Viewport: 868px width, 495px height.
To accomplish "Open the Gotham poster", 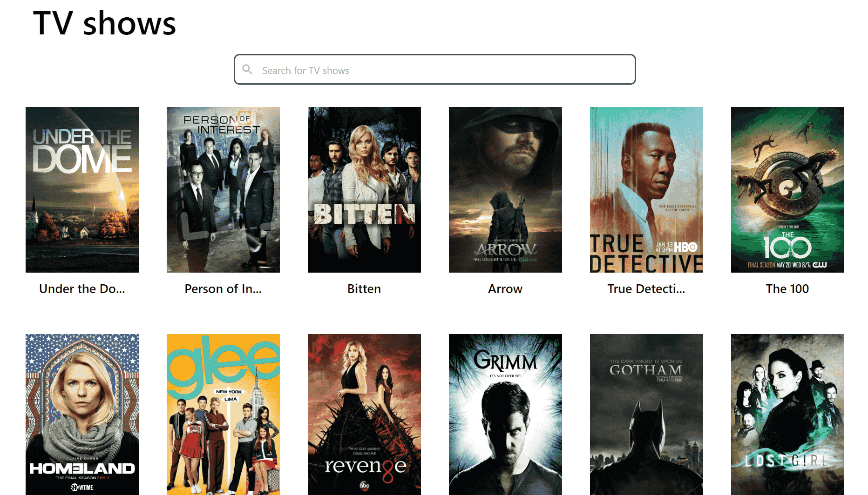I will (646, 415).
